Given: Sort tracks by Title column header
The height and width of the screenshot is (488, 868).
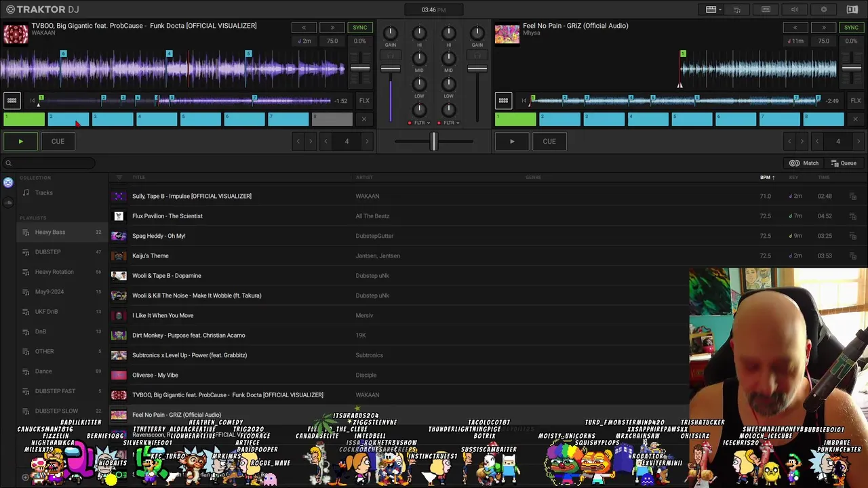Looking at the screenshot, I should click(138, 178).
